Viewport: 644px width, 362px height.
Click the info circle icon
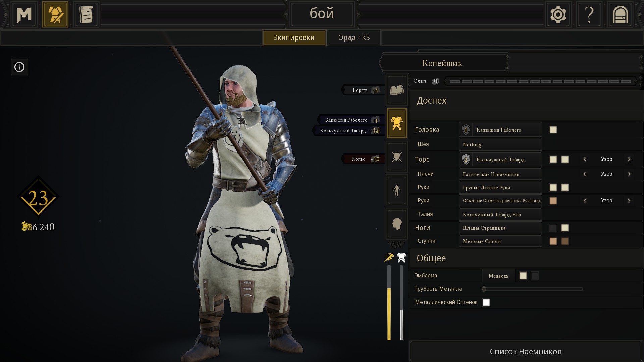tap(19, 67)
